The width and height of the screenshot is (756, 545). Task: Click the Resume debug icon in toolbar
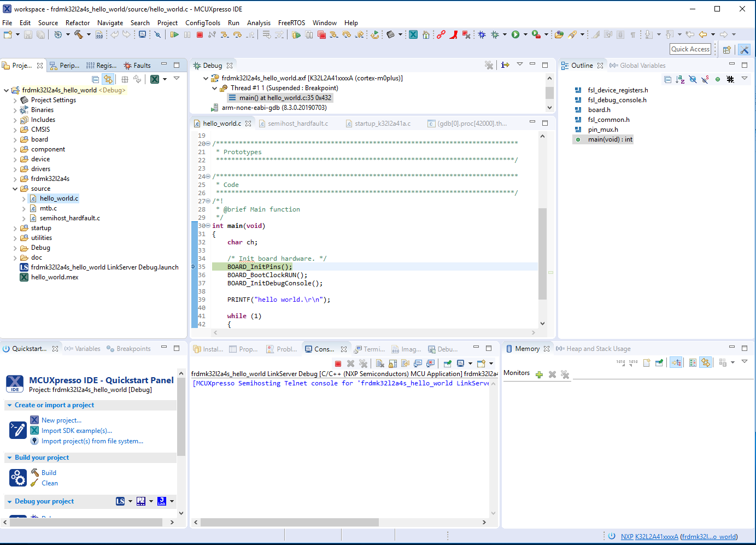174,34
